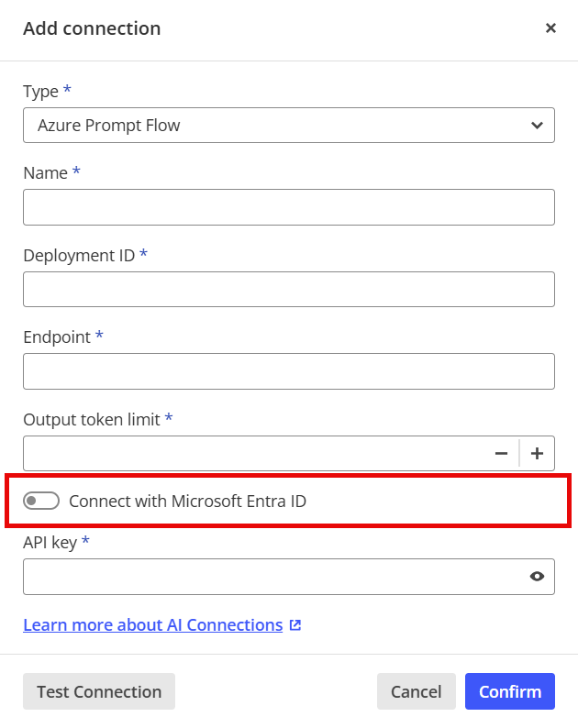This screenshot has height=728, width=578.
Task: Click the Name field label
Action: coord(46,173)
